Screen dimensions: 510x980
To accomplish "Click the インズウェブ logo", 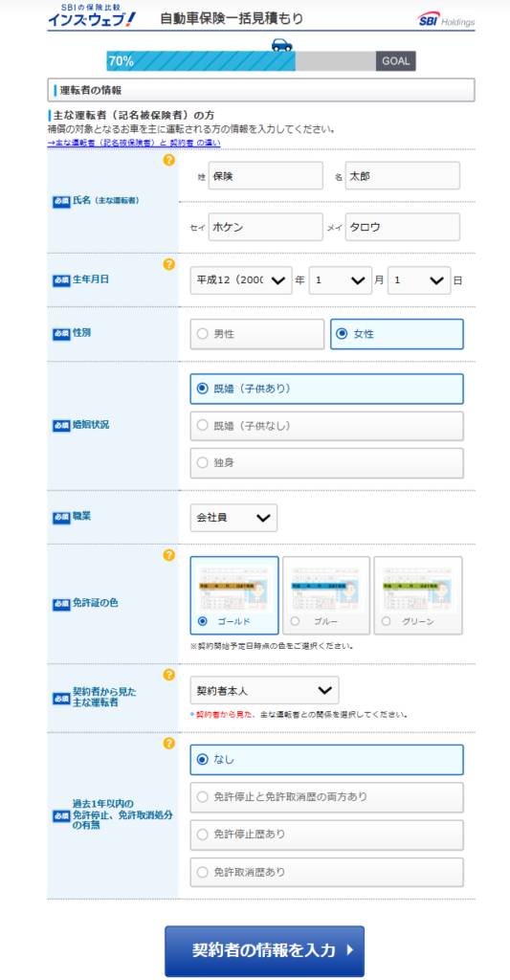I will tap(91, 16).
